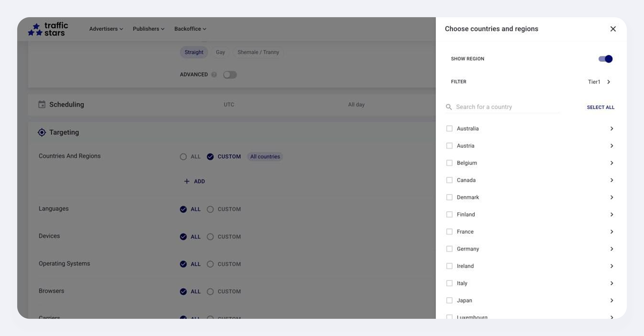
Task: Select ALL for Operating Systems
Action: 190,264
